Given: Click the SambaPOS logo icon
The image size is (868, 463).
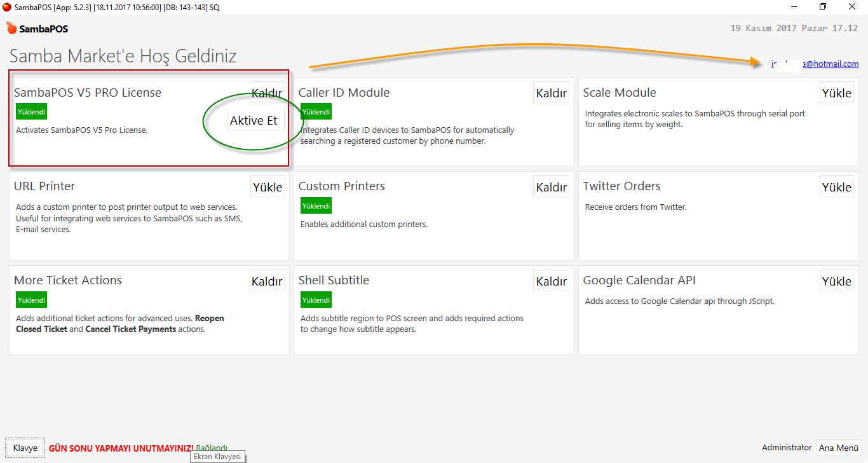Looking at the screenshot, I should pyautogui.click(x=12, y=29).
